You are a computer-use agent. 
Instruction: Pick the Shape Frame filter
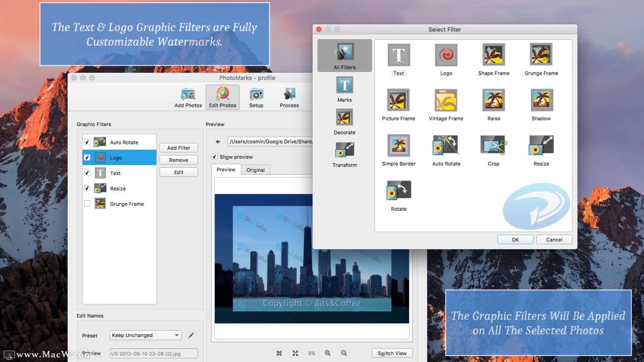(494, 54)
